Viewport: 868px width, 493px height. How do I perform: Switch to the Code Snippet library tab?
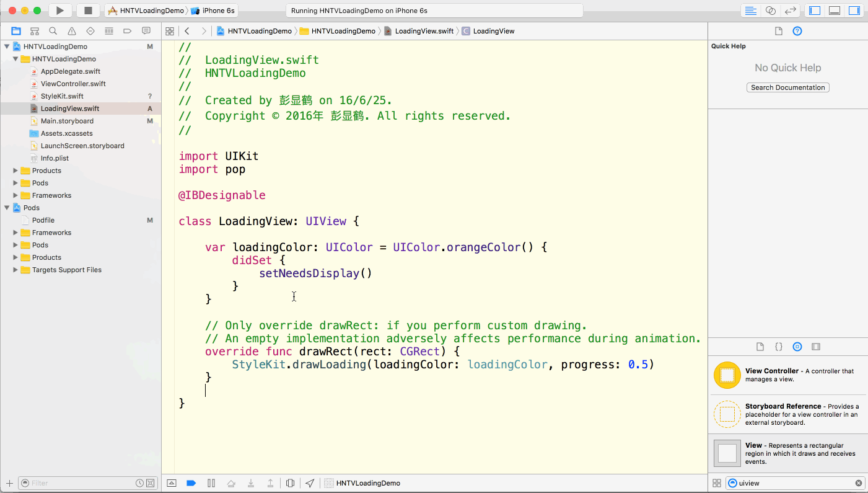[779, 347]
